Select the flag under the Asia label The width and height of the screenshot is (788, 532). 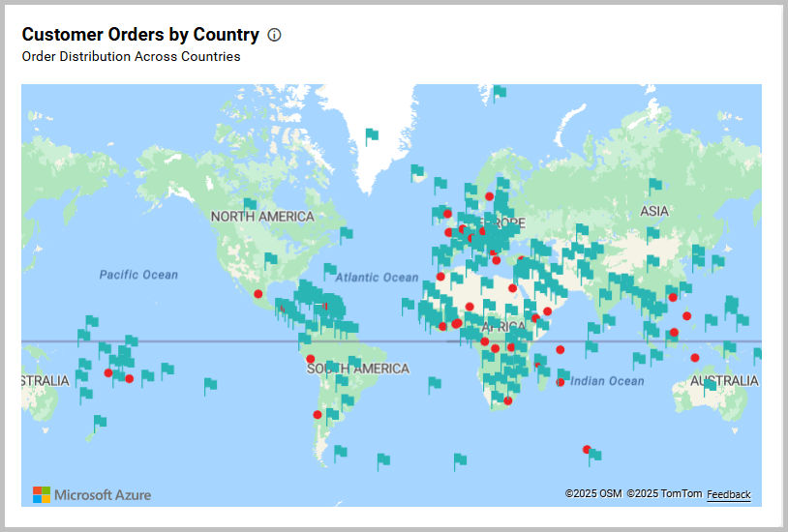pyautogui.click(x=653, y=233)
